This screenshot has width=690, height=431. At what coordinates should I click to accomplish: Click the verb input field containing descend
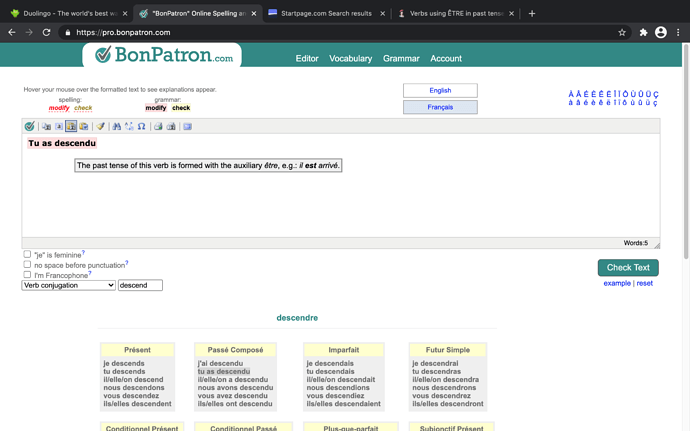140,285
